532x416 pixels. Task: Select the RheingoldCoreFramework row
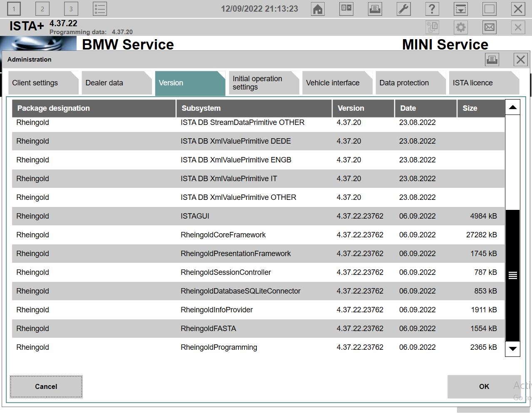point(258,235)
